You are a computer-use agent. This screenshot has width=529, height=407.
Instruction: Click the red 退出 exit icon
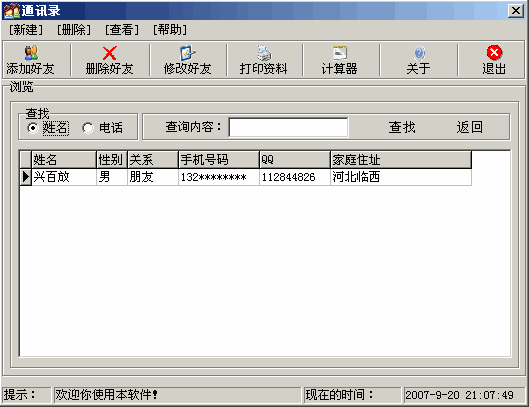[494, 53]
